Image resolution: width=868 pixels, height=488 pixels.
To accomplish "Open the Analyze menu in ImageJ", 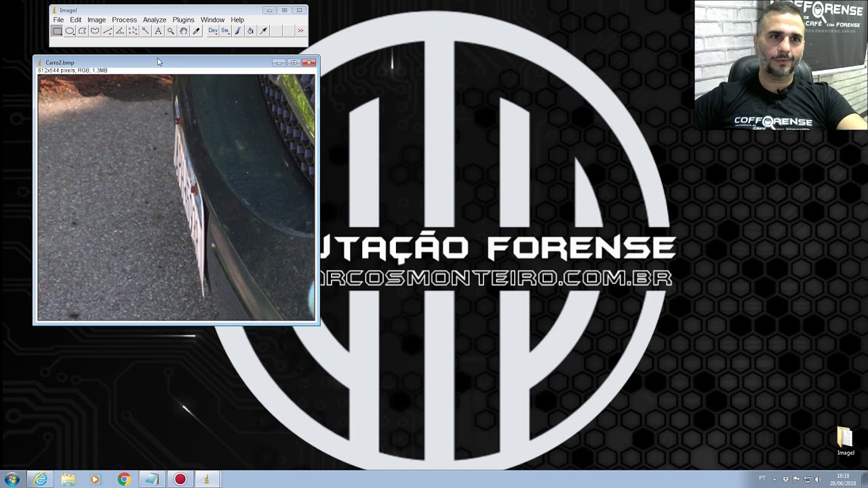I will [x=155, y=20].
